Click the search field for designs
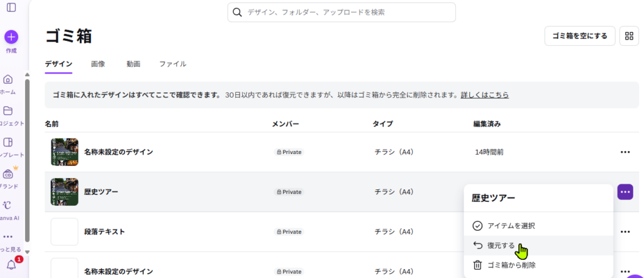644x278 pixels. [x=341, y=13]
